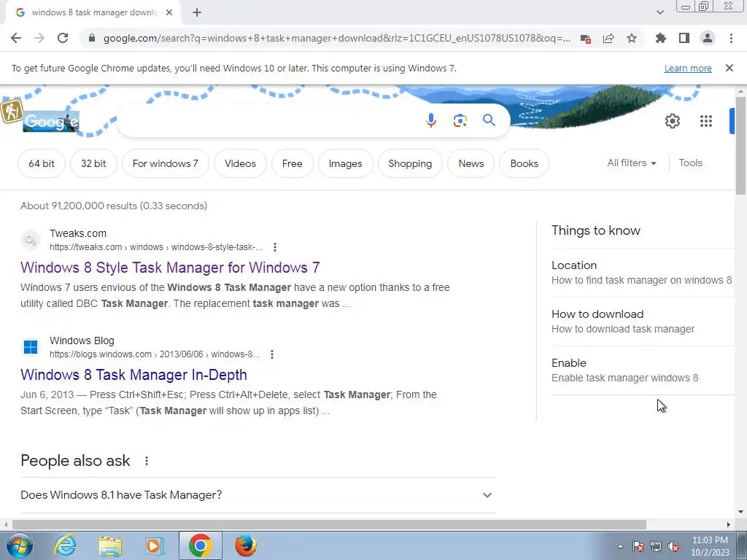Open the Google apps grid
Viewport: 747px width, 560px height.
point(706,121)
